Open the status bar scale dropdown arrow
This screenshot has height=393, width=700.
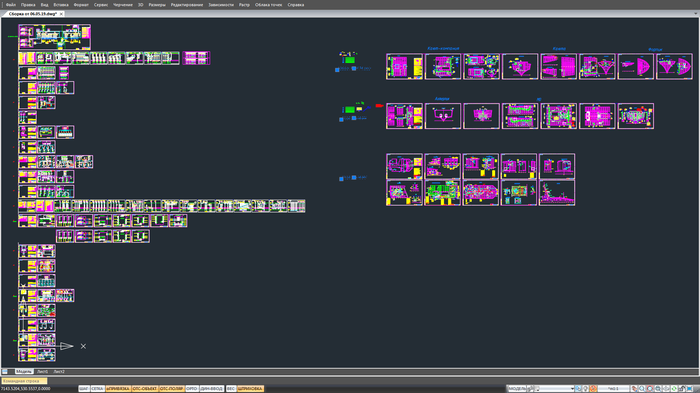pyautogui.click(x=572, y=389)
